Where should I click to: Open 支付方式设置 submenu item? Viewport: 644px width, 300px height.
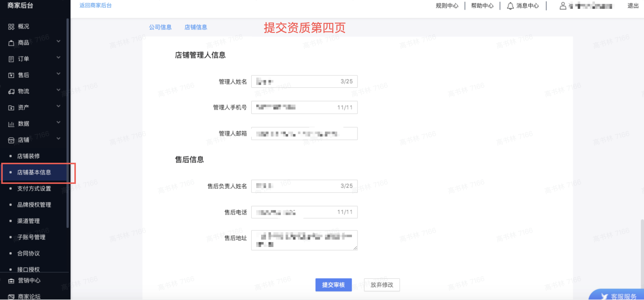34,189
